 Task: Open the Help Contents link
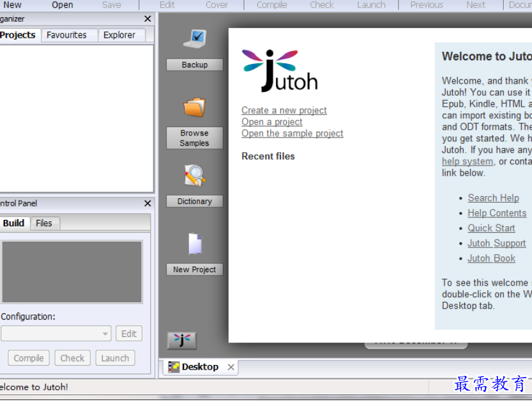[x=497, y=213]
